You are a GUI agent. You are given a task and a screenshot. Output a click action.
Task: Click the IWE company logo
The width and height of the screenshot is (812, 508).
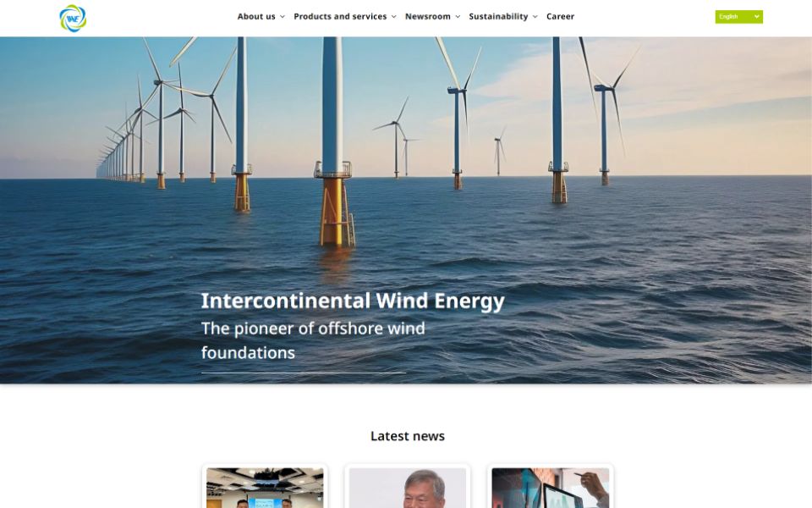pos(73,18)
